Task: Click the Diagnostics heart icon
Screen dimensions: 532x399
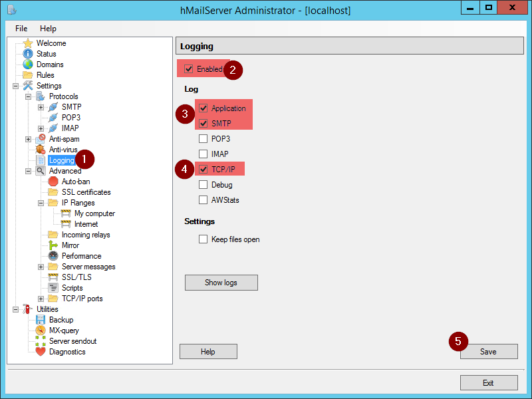Action: pyautogui.click(x=41, y=352)
